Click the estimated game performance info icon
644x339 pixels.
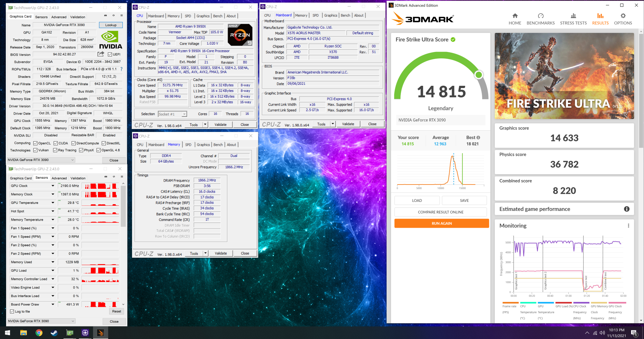pyautogui.click(x=627, y=209)
